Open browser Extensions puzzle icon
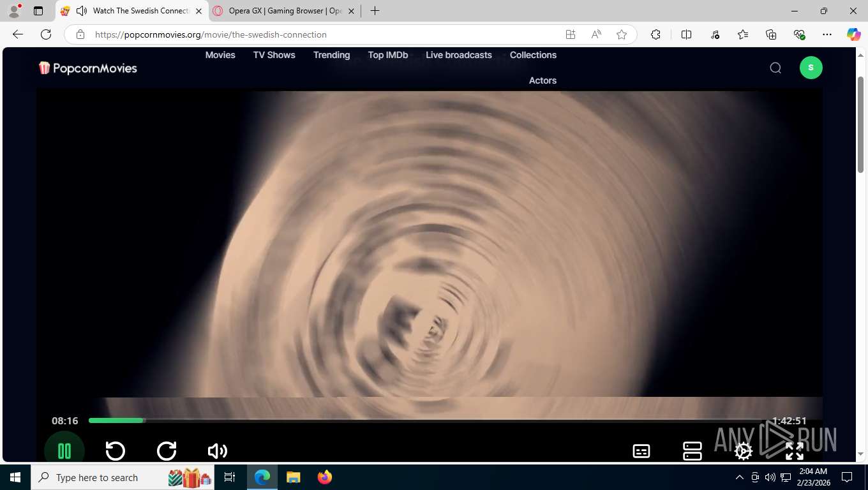Screen dimensions: 868x490 (655, 34)
